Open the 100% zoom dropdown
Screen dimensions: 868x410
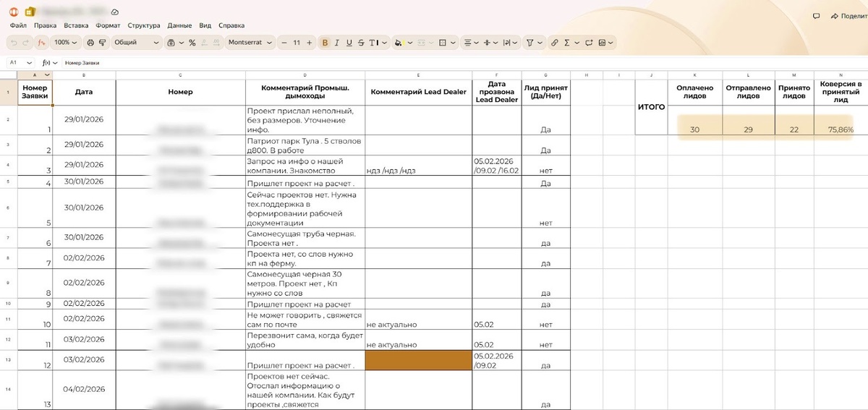[x=66, y=43]
